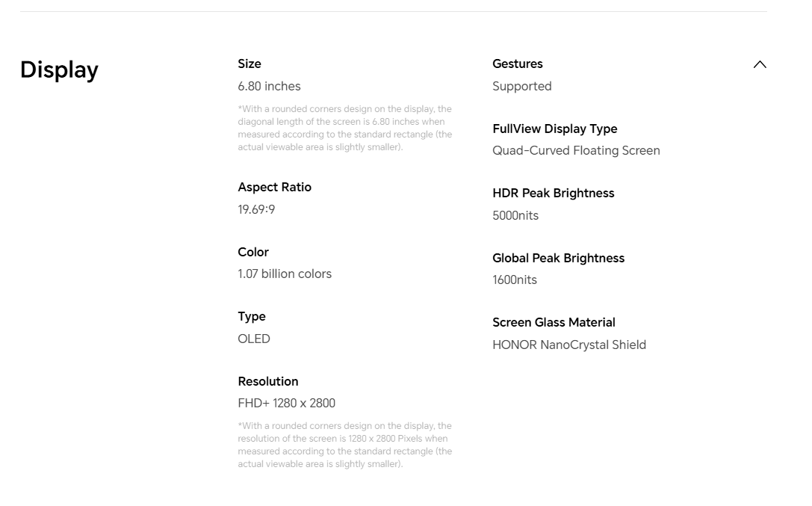The width and height of the screenshot is (812, 506).
Task: Select the FullView Display Type label
Action: tap(554, 129)
